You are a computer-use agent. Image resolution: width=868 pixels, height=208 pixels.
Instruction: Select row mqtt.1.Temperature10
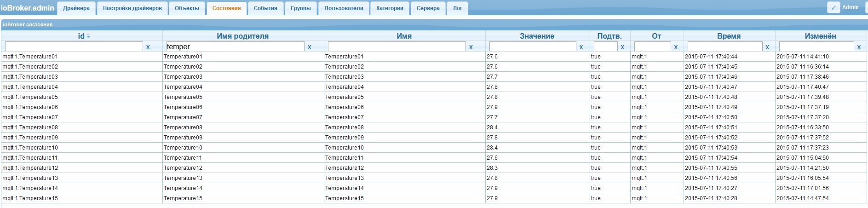coord(434,148)
